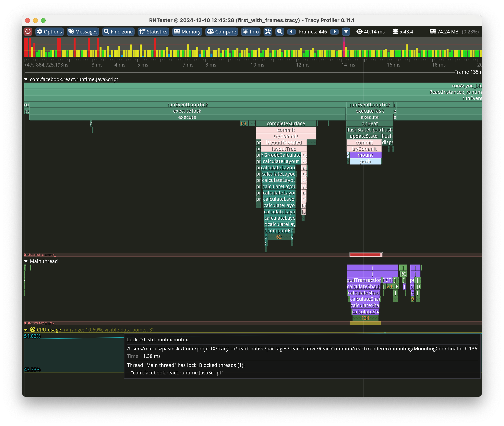
Task: Select the collapsed zone labeled 62
Action: (x=279, y=237)
